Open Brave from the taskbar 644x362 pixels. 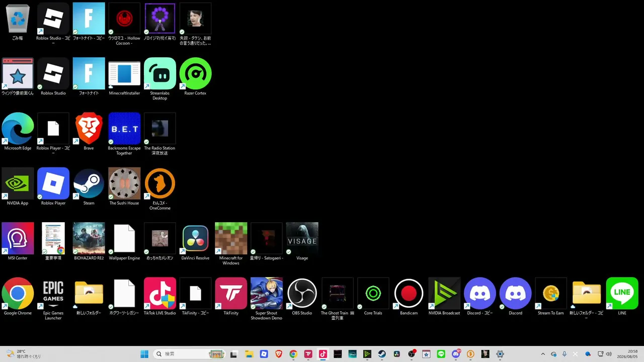(x=279, y=354)
